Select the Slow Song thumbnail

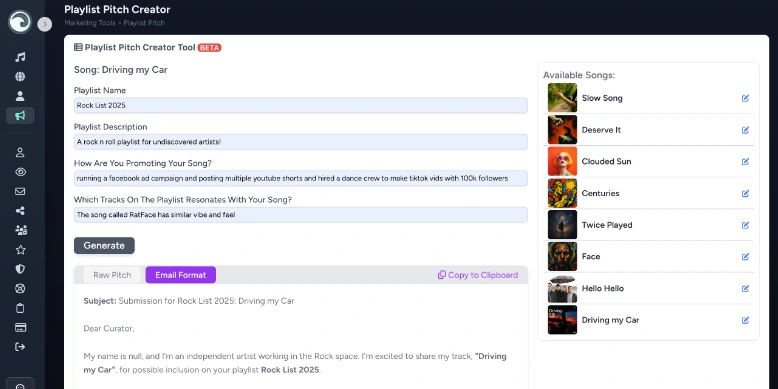click(562, 98)
